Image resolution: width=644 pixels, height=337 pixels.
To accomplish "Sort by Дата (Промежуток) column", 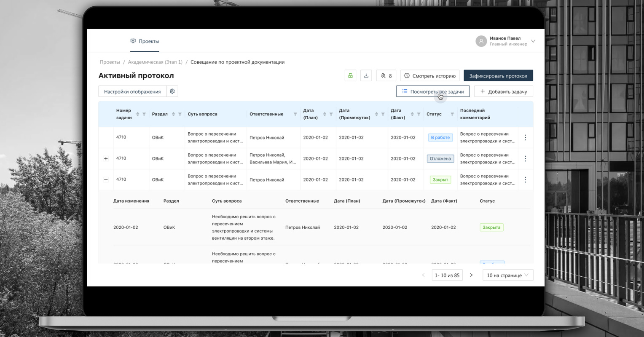I will click(x=376, y=114).
